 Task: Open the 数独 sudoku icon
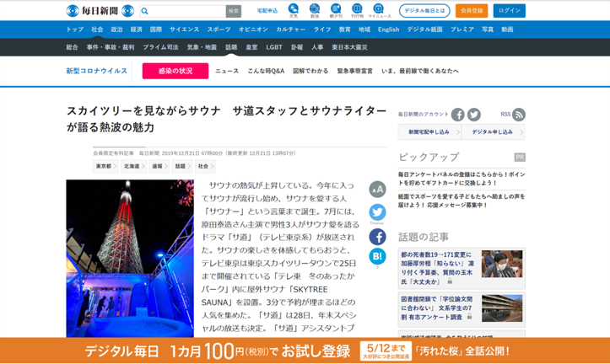tap(315, 10)
